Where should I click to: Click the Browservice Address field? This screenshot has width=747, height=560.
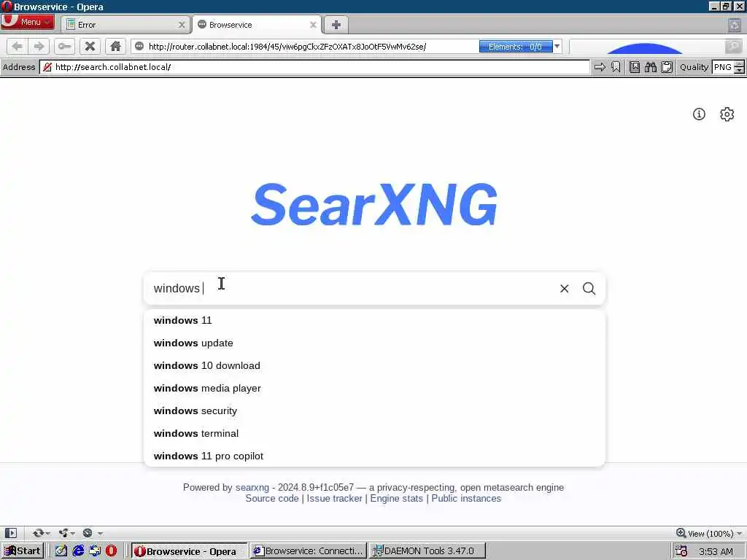pyautogui.click(x=314, y=67)
